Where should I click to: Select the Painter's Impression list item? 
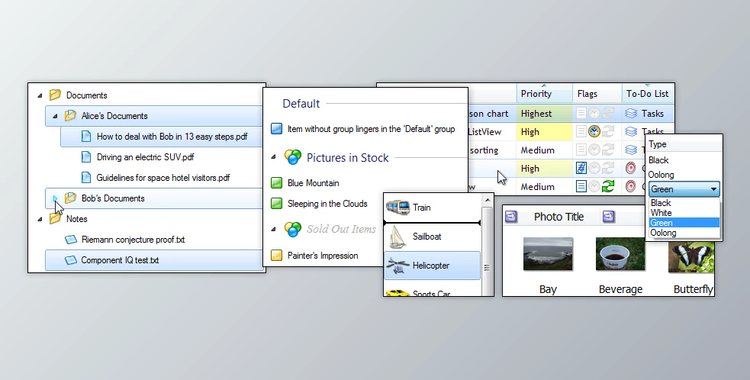coord(323,255)
